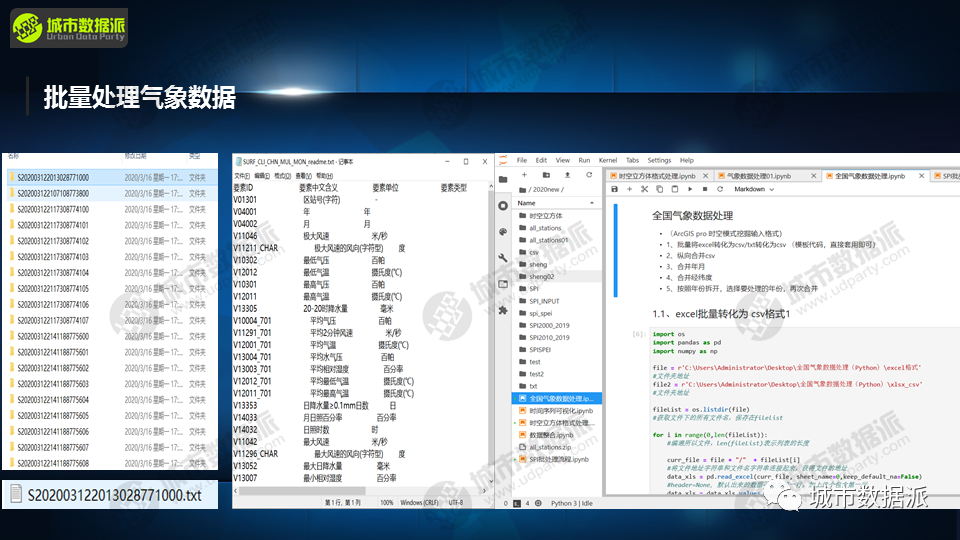Screen dimensions: 960x540
Task: Click the New Launcher plus icon in file browser
Action: (x=524, y=175)
